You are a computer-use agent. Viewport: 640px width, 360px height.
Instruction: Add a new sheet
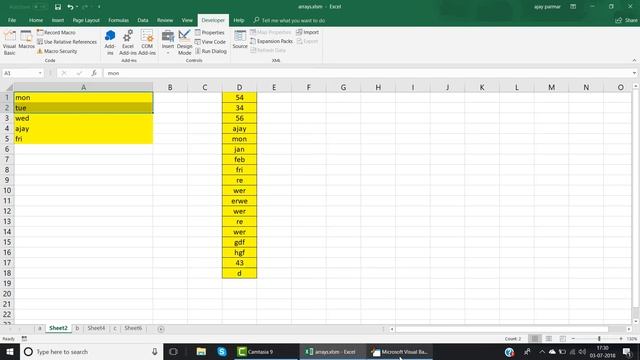tap(161, 329)
